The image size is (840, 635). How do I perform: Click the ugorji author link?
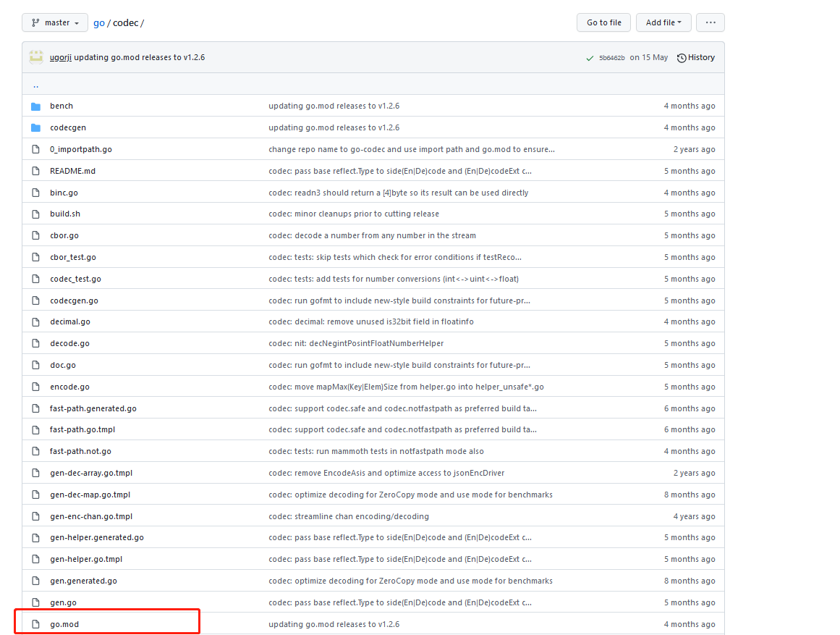60,57
